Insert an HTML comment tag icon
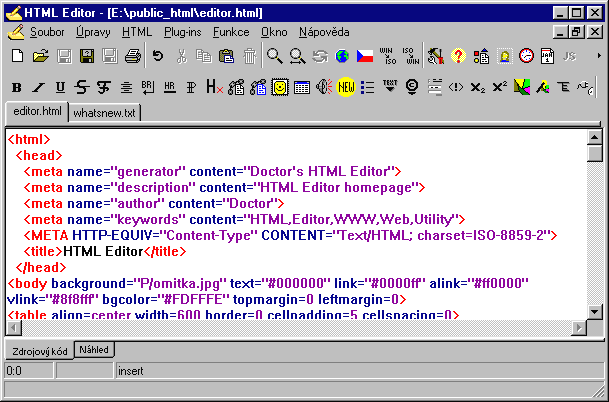 (456, 87)
